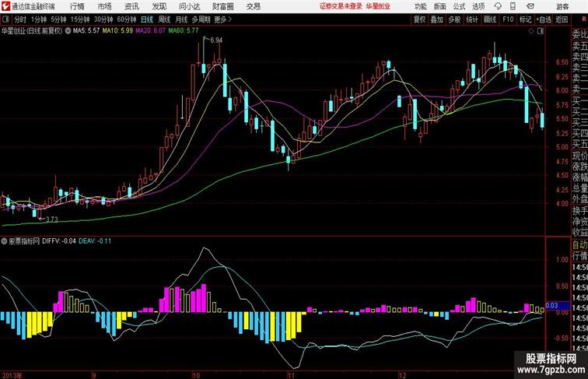Open the 市场 menu
588x379 pixels.
point(105,6)
